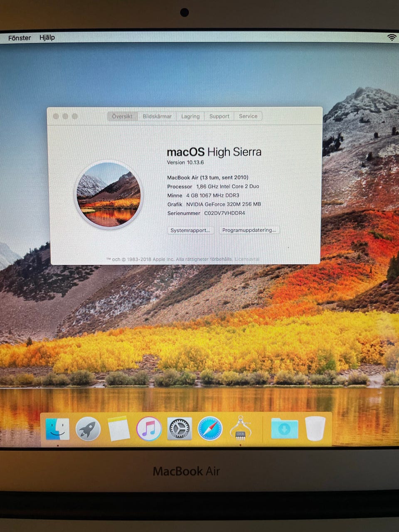Image resolution: width=399 pixels, height=532 pixels.
Task: Click the macOS High Sierra title
Action: click(x=214, y=152)
